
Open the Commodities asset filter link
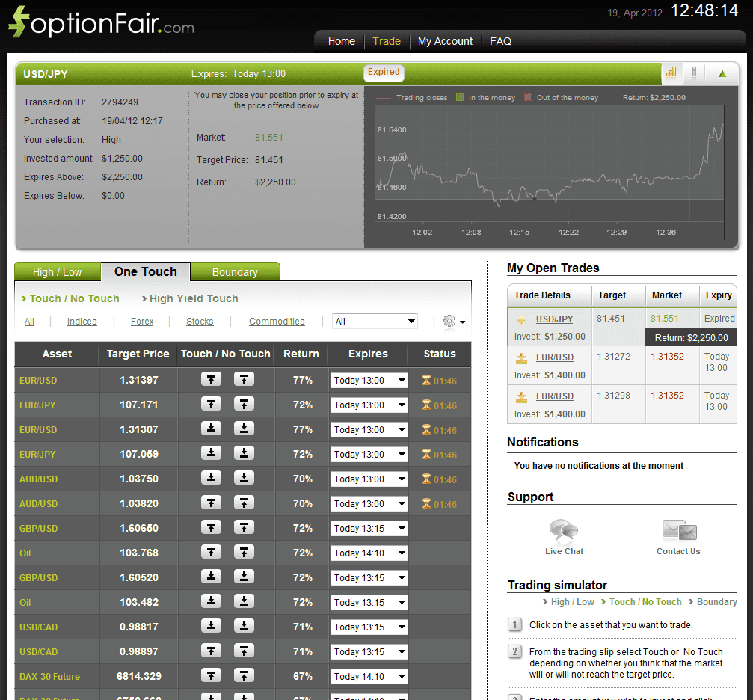coord(277,321)
